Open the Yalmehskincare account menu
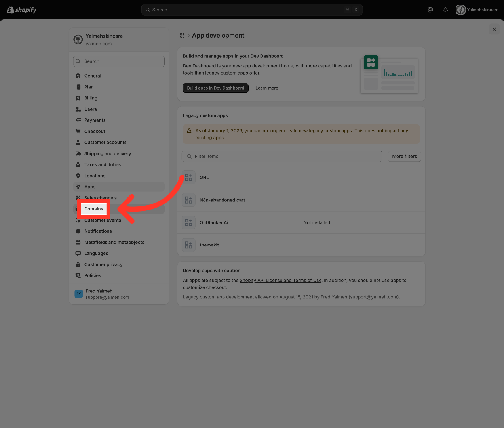This screenshot has width=504, height=428. coord(477,10)
